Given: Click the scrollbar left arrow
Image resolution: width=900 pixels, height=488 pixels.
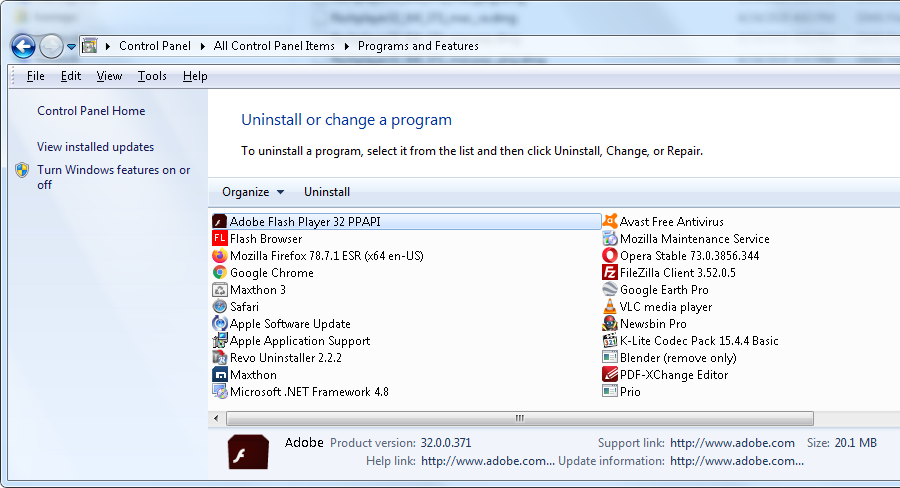Looking at the screenshot, I should point(216,418).
